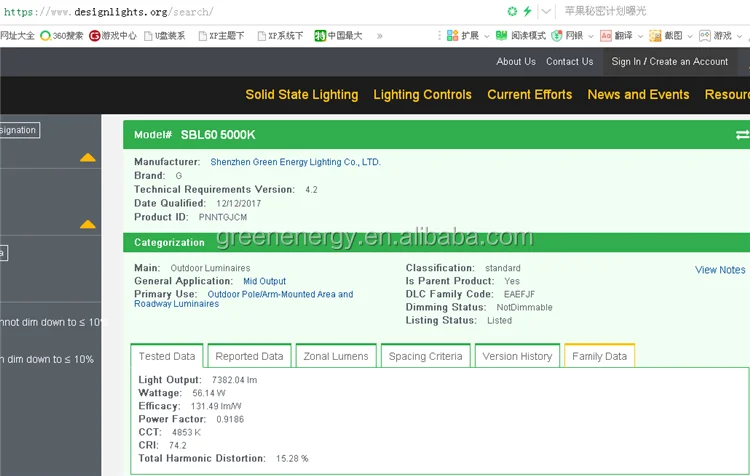
Task: Open the Current Efforts menu
Action: coord(529,95)
